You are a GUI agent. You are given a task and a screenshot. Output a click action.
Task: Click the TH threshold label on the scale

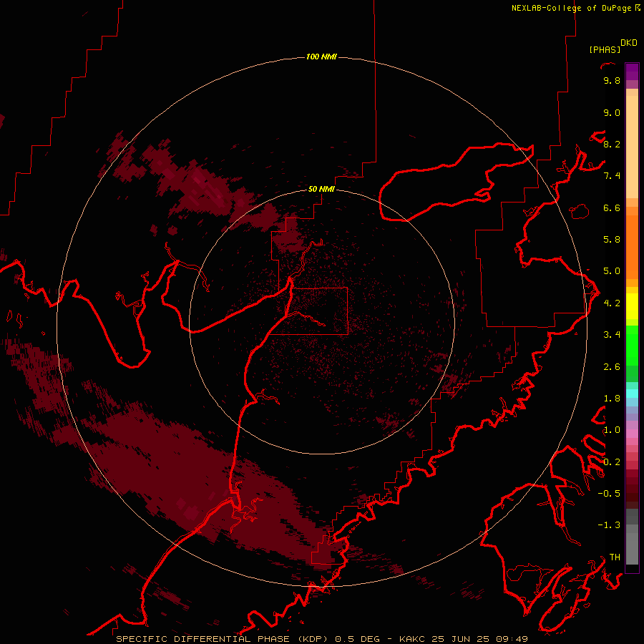pyautogui.click(x=615, y=557)
